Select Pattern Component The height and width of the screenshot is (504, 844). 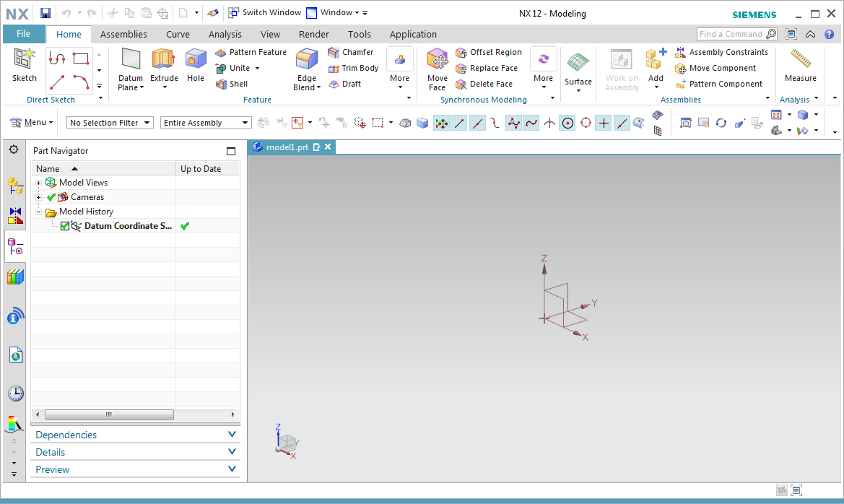719,84
